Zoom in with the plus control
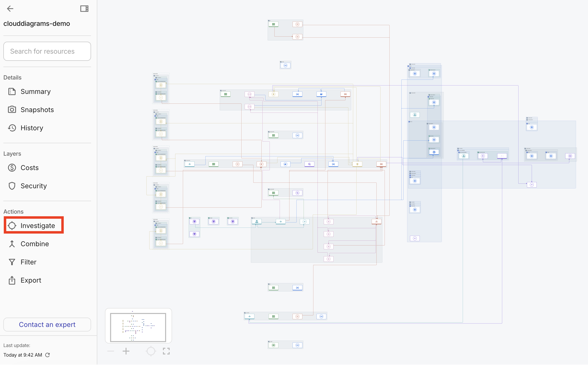 126,351
